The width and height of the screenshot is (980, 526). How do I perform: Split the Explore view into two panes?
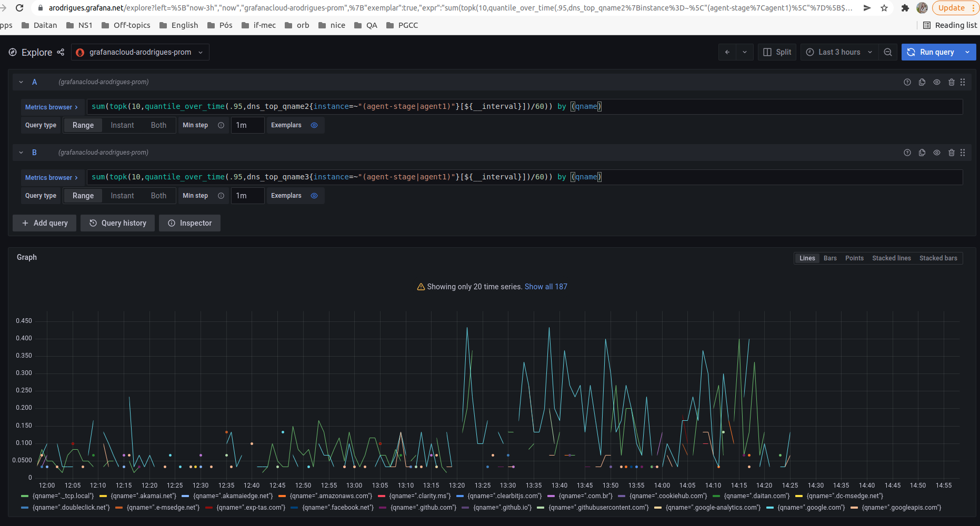[777, 52]
